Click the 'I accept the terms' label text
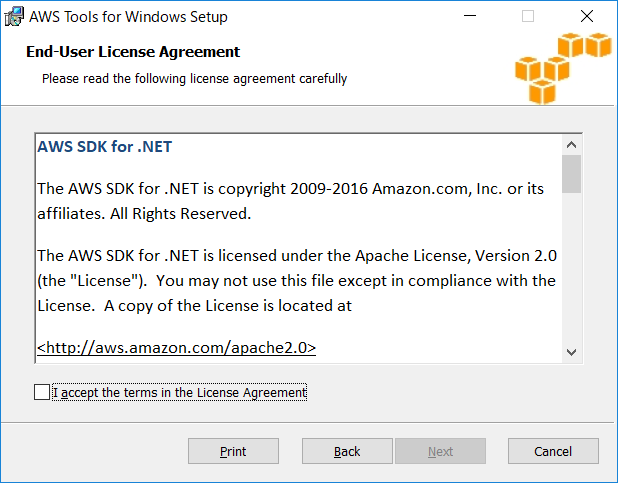 click(x=179, y=392)
